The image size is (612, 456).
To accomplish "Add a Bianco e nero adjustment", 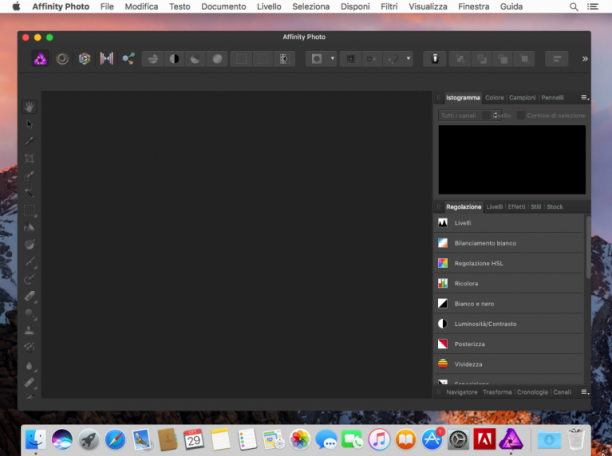I will click(x=509, y=304).
